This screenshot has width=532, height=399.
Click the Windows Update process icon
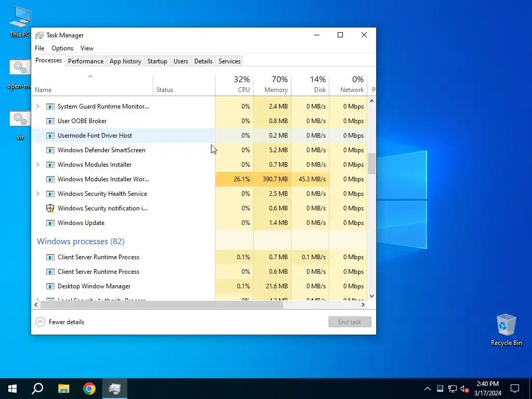pyautogui.click(x=50, y=223)
